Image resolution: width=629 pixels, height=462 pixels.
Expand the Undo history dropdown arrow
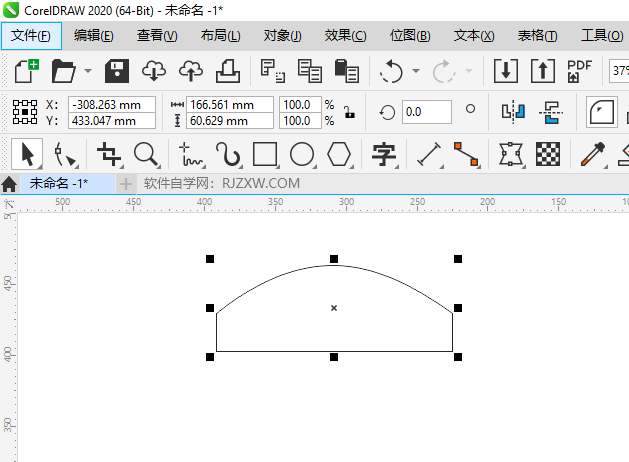coord(412,72)
